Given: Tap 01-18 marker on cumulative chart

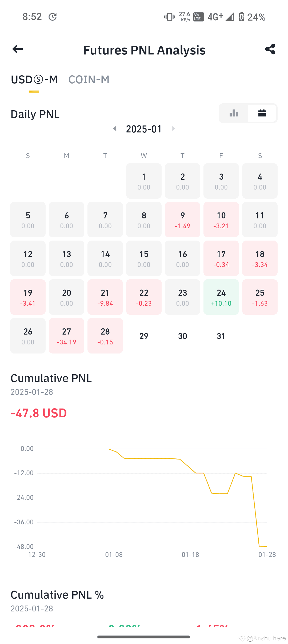Looking at the screenshot, I should click(190, 555).
